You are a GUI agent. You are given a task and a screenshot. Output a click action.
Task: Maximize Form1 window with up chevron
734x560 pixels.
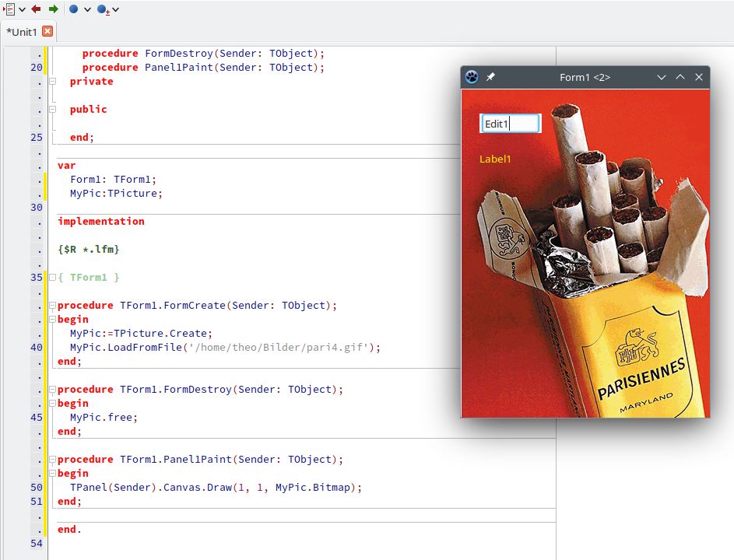point(680,77)
